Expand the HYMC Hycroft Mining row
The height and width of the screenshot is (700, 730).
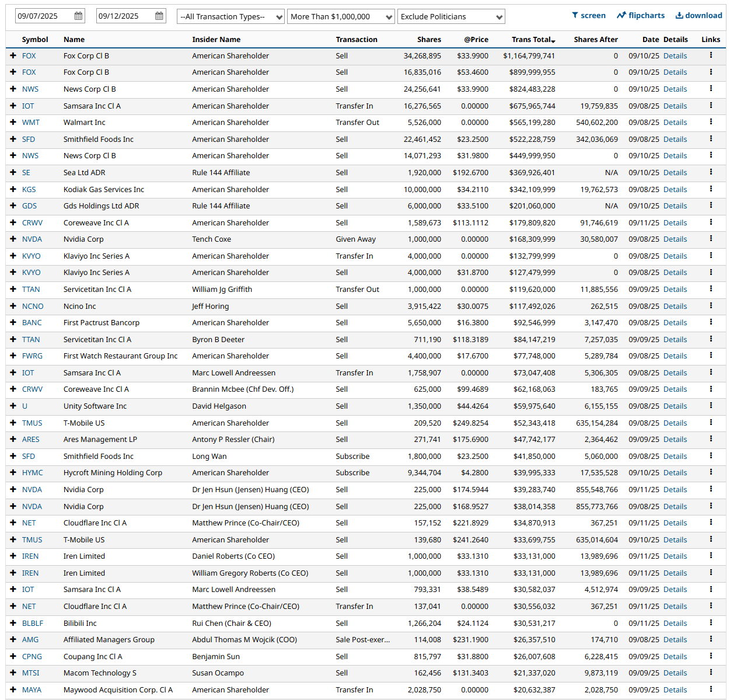point(13,472)
